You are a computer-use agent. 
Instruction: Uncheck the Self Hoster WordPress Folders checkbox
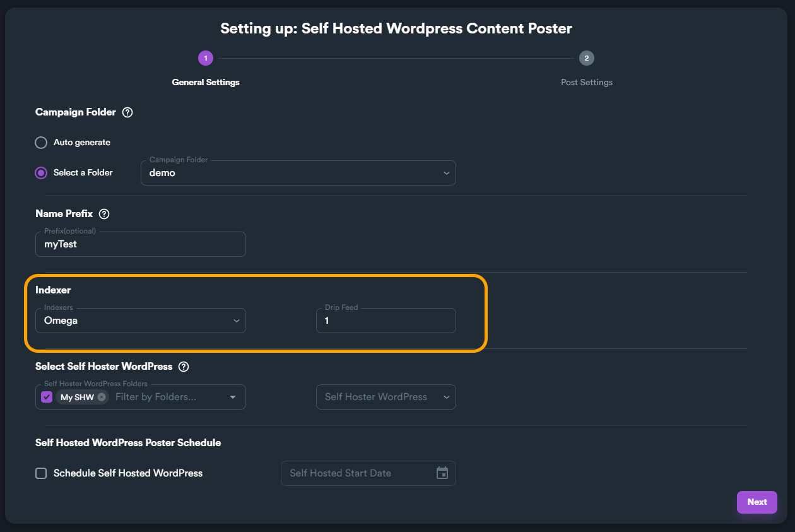click(47, 397)
